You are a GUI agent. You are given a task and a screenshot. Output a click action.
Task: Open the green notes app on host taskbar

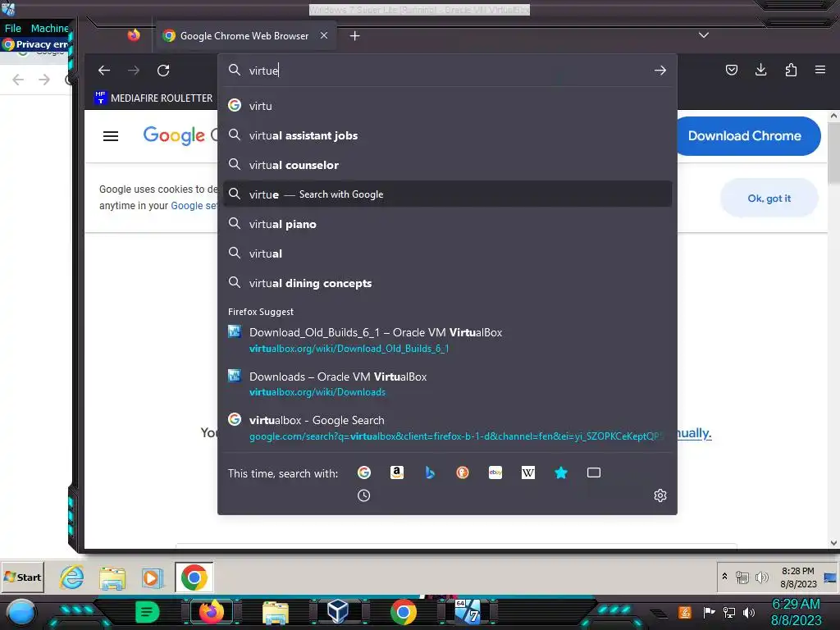[148, 612]
